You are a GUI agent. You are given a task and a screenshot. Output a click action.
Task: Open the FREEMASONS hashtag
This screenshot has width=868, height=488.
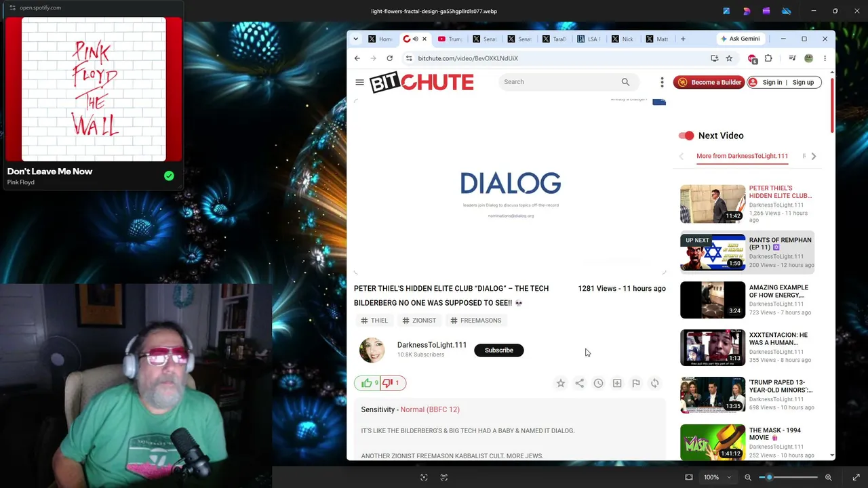(x=476, y=321)
